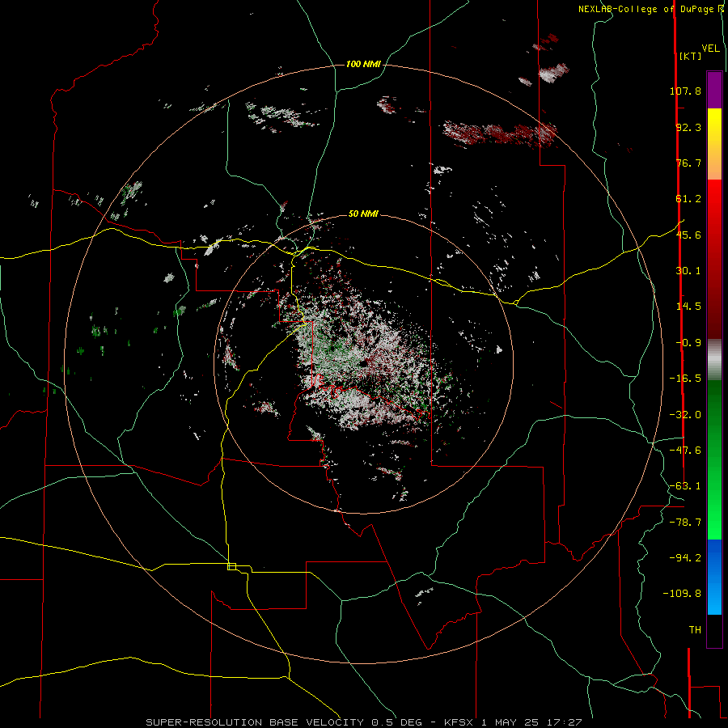Click the Super-Resolution Base Velocity caption text
The width and height of the screenshot is (728, 728).
pyautogui.click(x=364, y=722)
